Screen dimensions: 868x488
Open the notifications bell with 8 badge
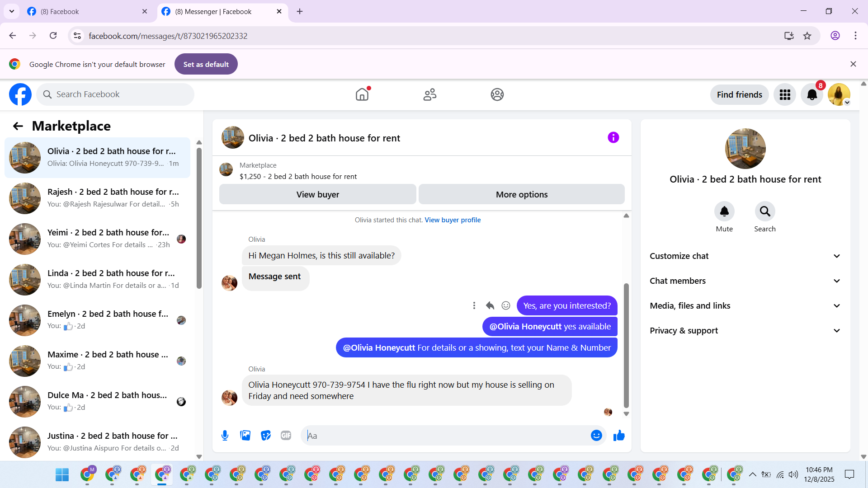coord(812,94)
